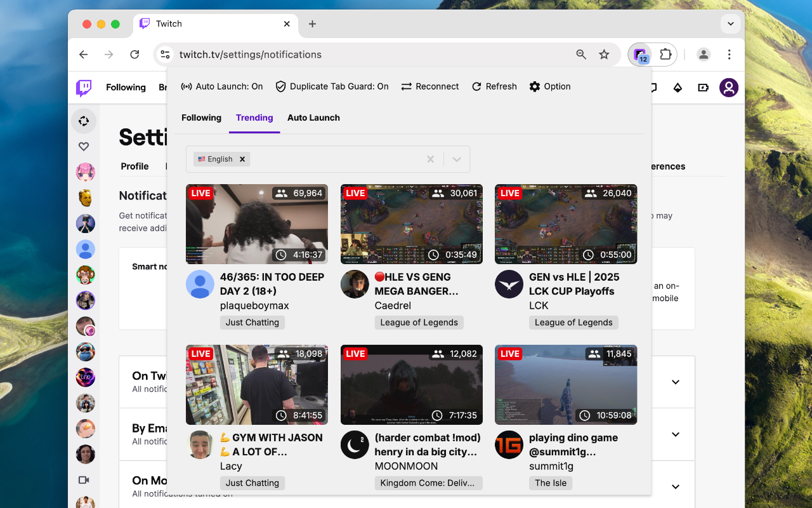Select the camera icon in the left sidebar
The width and height of the screenshot is (812, 508).
point(85,480)
